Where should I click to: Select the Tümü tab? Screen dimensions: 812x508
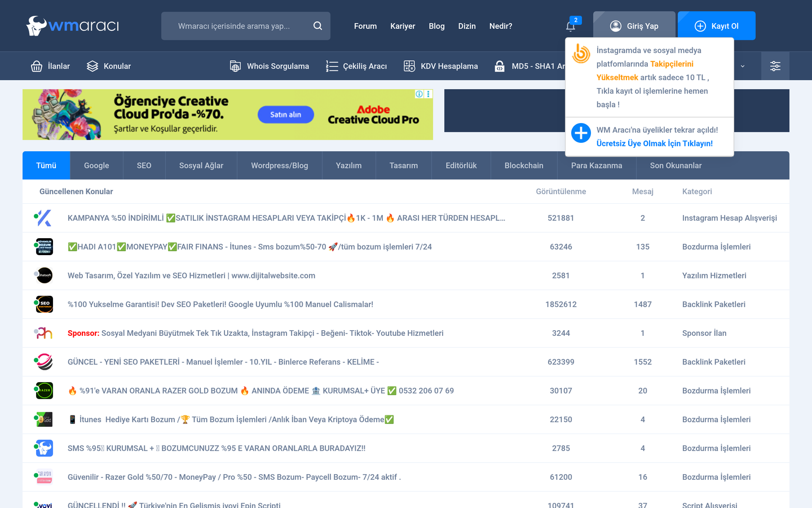tap(46, 165)
